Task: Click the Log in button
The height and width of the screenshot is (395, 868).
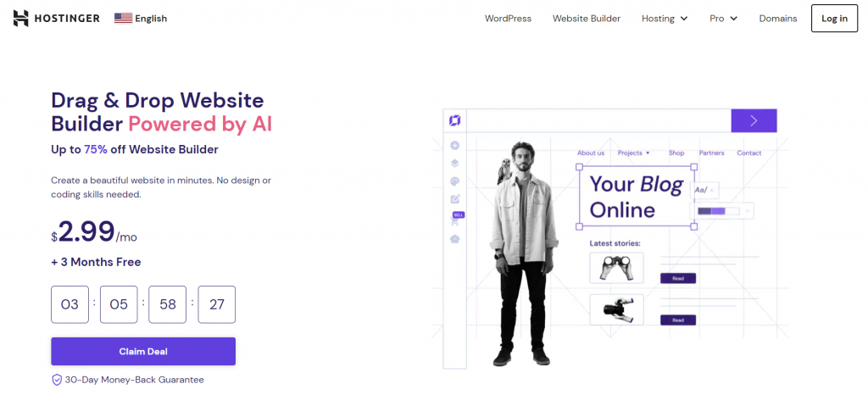Action: coord(834,19)
